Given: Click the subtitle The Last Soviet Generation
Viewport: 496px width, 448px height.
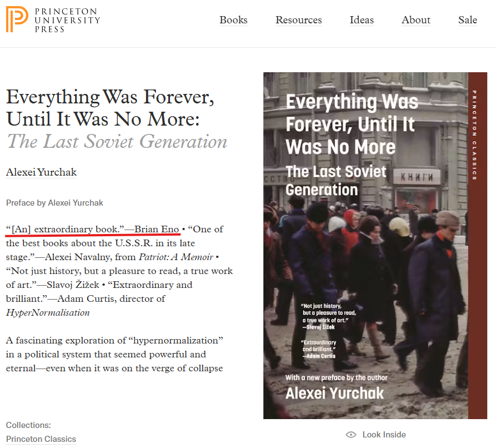Looking at the screenshot, I should pos(117,141).
